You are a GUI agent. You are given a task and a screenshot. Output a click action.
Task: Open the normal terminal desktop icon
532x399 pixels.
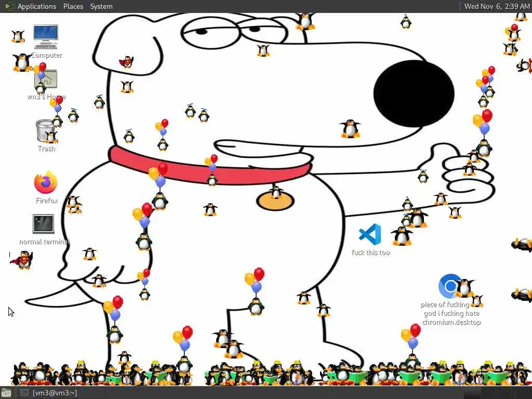(44, 223)
